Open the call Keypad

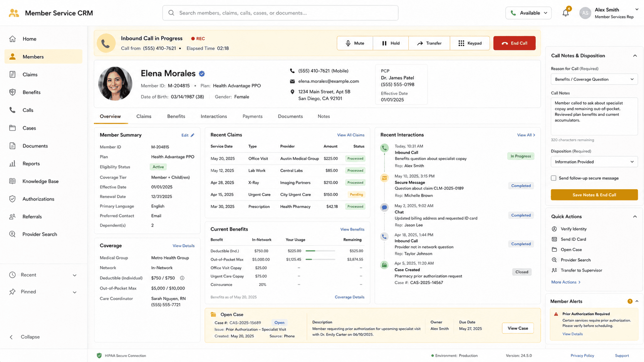[470, 43]
